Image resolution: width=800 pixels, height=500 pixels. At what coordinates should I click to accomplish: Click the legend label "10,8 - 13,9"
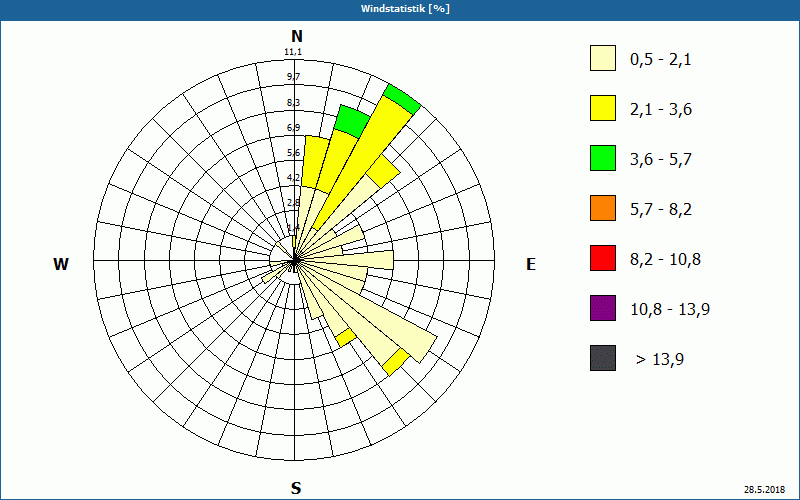670,310
